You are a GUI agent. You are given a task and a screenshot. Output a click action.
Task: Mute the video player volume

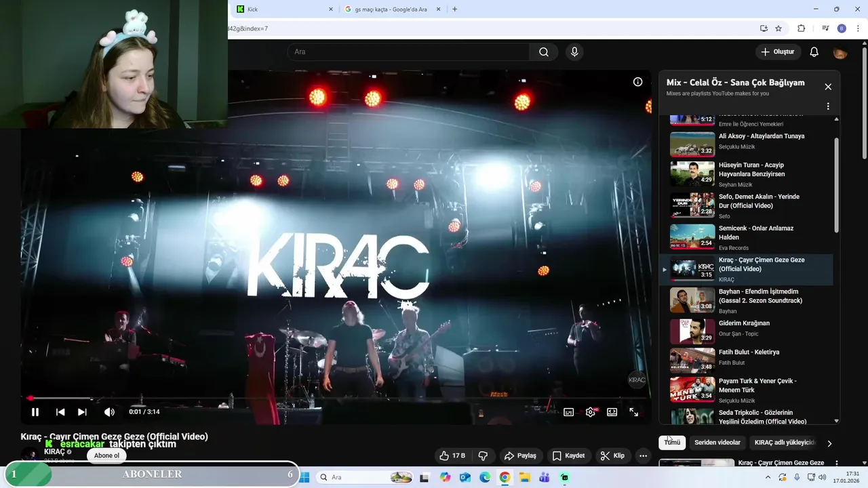pos(109,412)
